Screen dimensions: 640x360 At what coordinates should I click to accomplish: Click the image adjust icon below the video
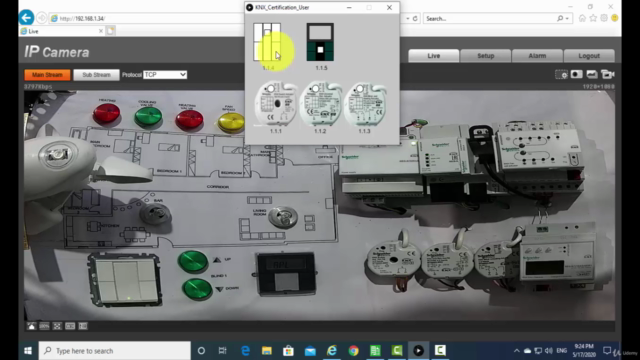31,326
